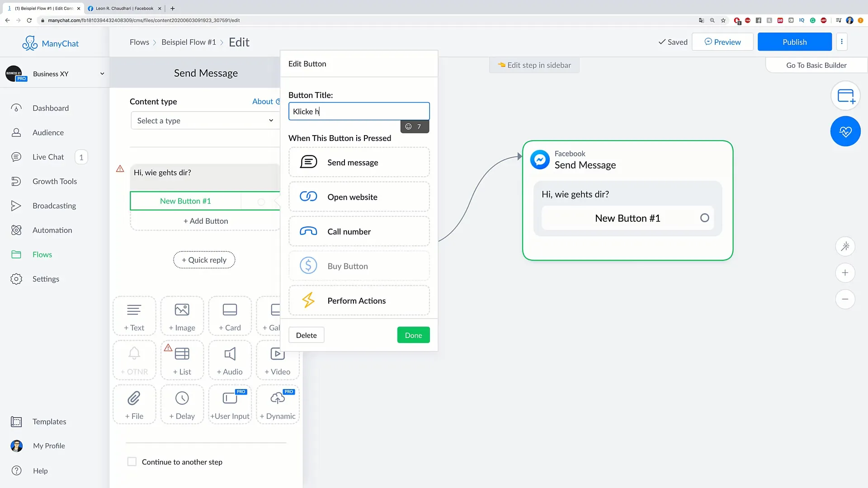
Task: Add a Video block
Action: [278, 360]
